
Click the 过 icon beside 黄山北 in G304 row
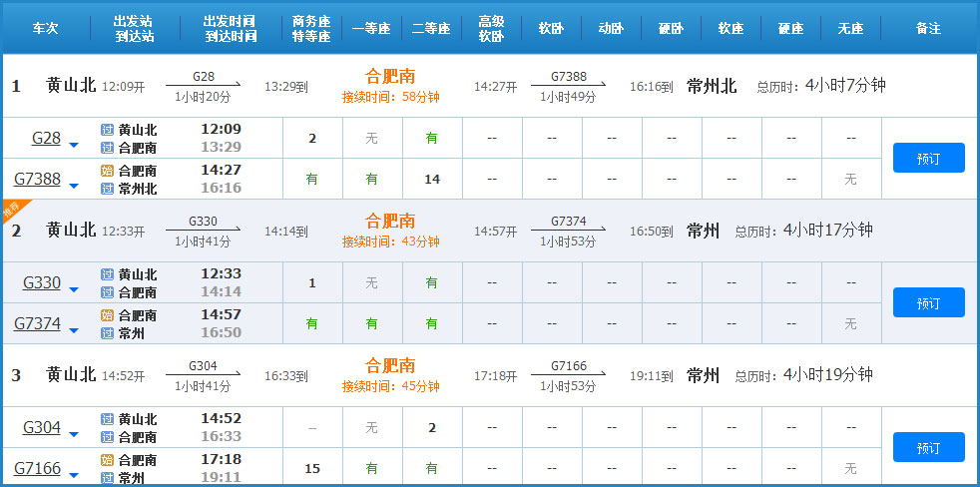tap(107, 419)
